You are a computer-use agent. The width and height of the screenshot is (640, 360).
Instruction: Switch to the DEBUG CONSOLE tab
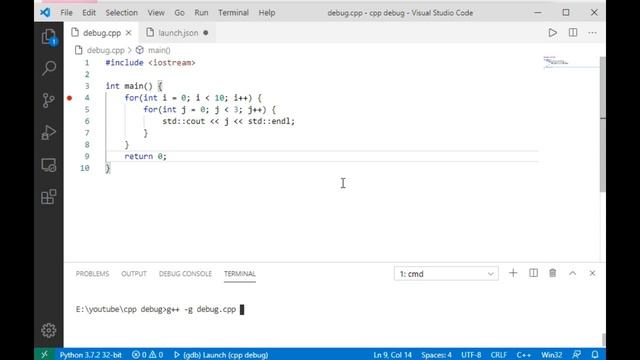(x=185, y=274)
